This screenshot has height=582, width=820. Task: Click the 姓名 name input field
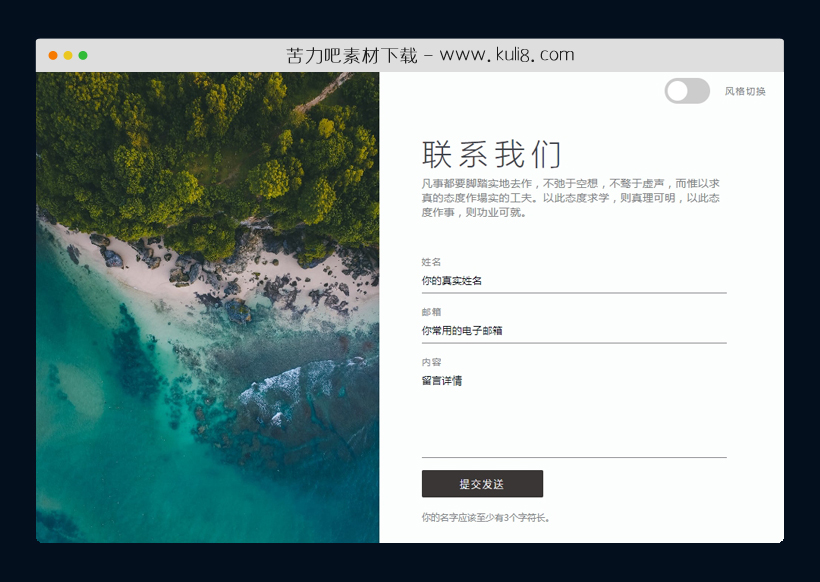pyautogui.click(x=573, y=282)
